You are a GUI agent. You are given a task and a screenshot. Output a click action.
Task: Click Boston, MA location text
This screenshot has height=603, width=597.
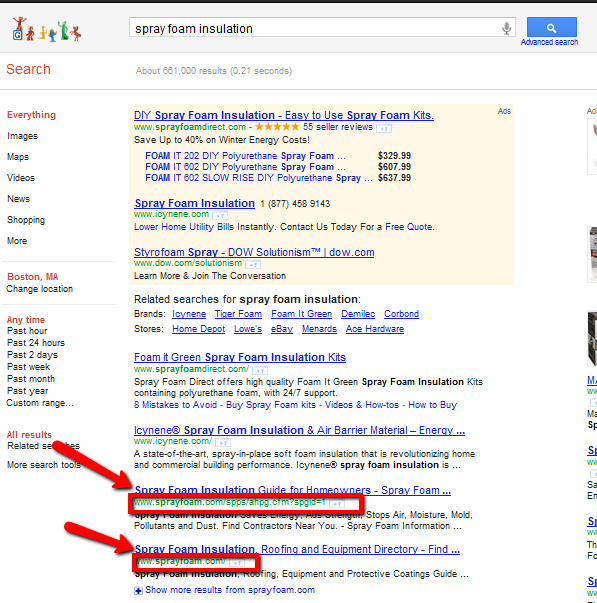33,277
